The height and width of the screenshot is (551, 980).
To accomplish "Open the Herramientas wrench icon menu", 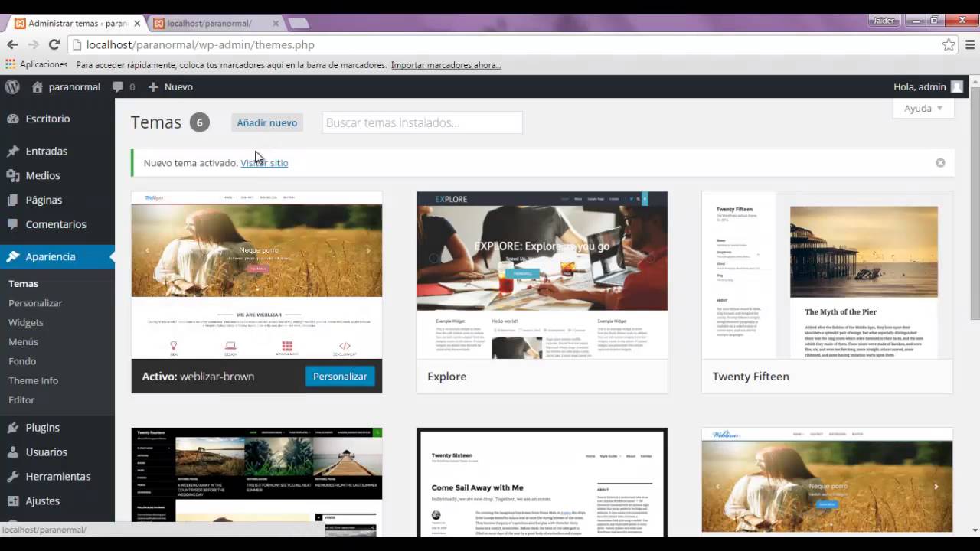I will pyautogui.click(x=57, y=476).
